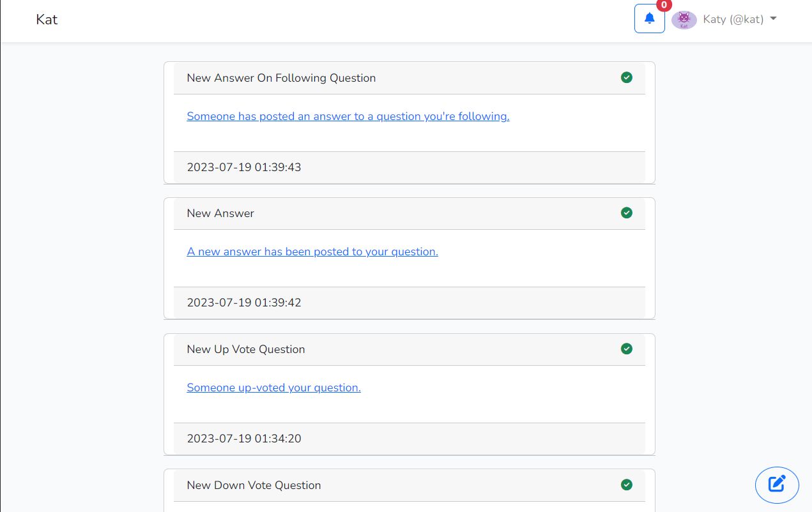The width and height of the screenshot is (812, 512).
Task: Click the floating compose question icon
Action: 776,485
